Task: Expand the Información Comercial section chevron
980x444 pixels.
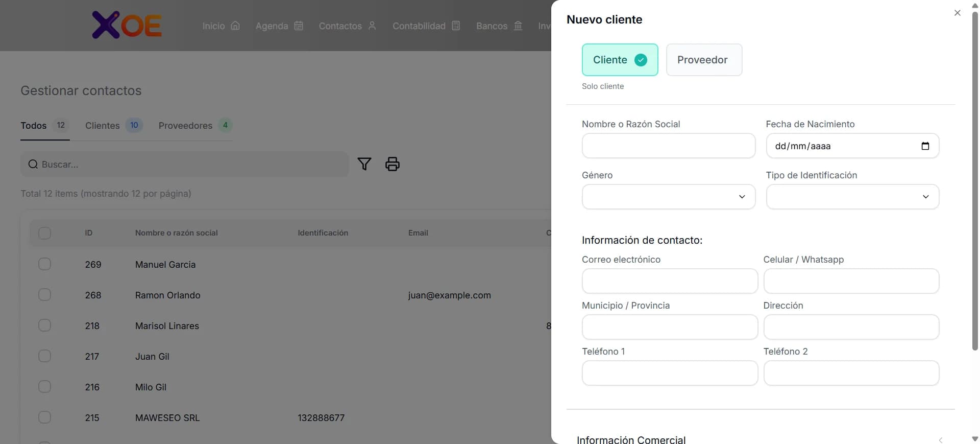Action: pos(941,439)
